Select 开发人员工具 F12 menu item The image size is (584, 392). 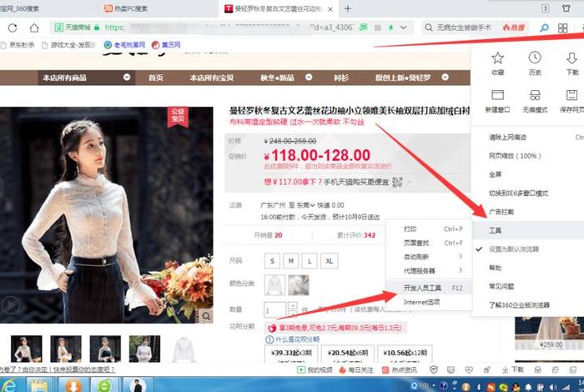click(429, 288)
